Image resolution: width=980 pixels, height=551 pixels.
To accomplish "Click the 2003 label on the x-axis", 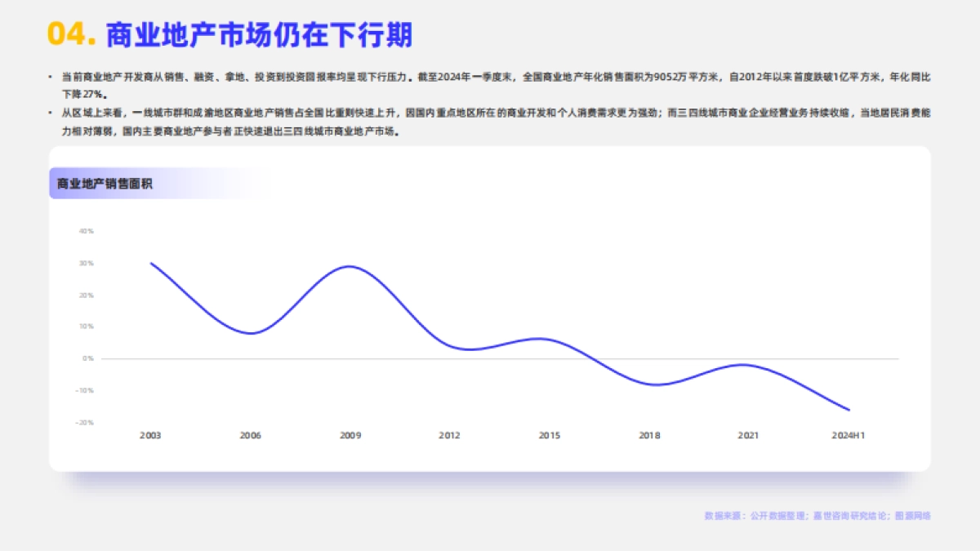I will coord(151,436).
